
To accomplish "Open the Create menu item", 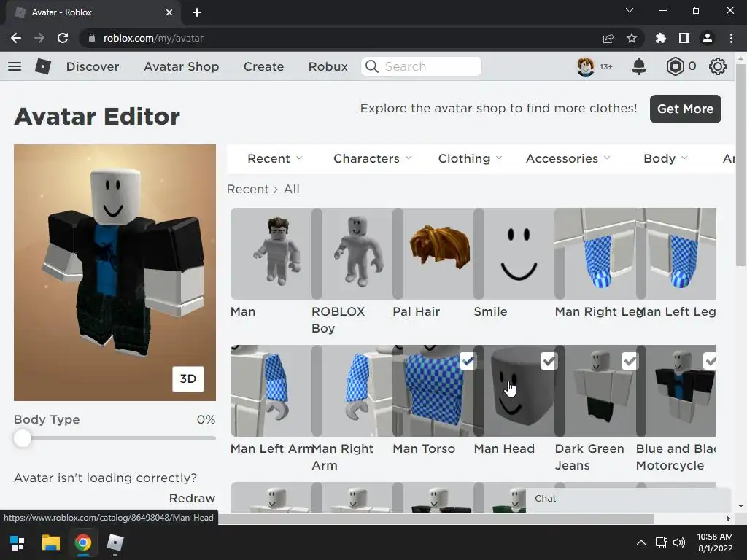I will tap(263, 66).
